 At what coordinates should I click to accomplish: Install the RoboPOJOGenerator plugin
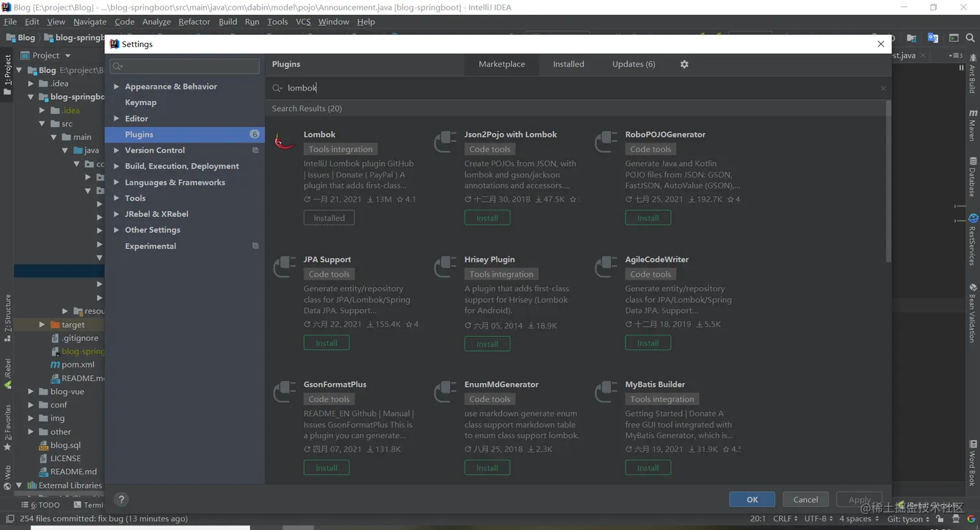[x=648, y=218]
